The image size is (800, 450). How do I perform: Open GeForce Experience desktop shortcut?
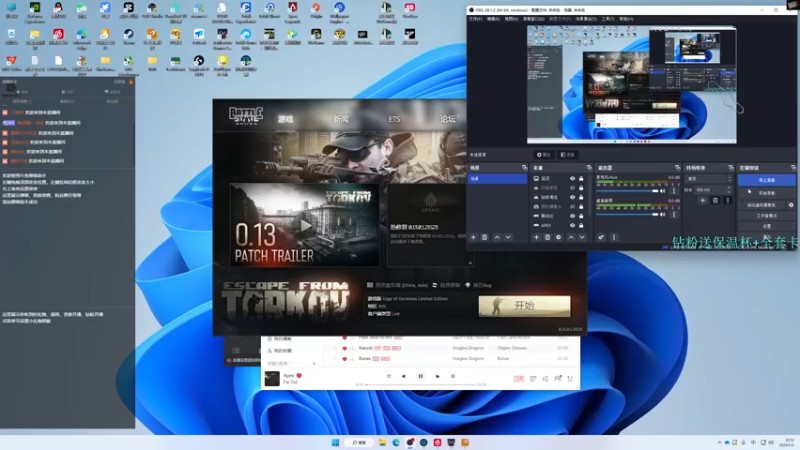click(35, 12)
